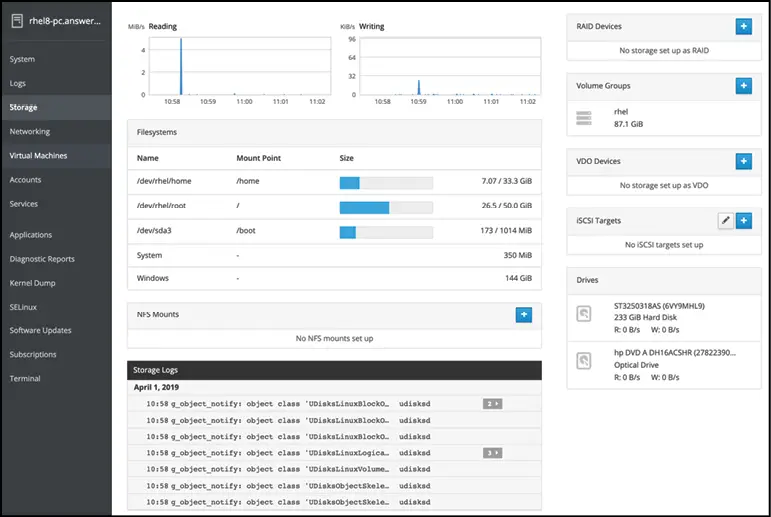Open the hp DVD optical drive entry
771x517 pixels.
tap(660, 365)
